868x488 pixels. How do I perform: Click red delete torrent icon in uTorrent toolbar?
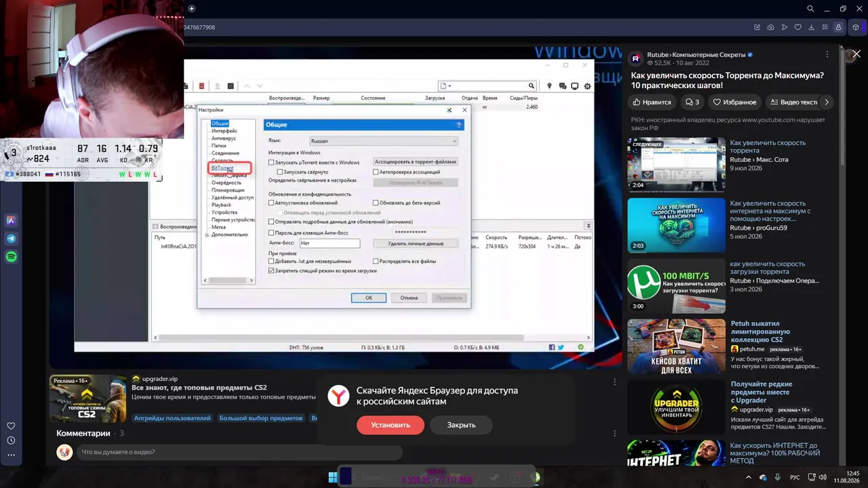coord(201,86)
